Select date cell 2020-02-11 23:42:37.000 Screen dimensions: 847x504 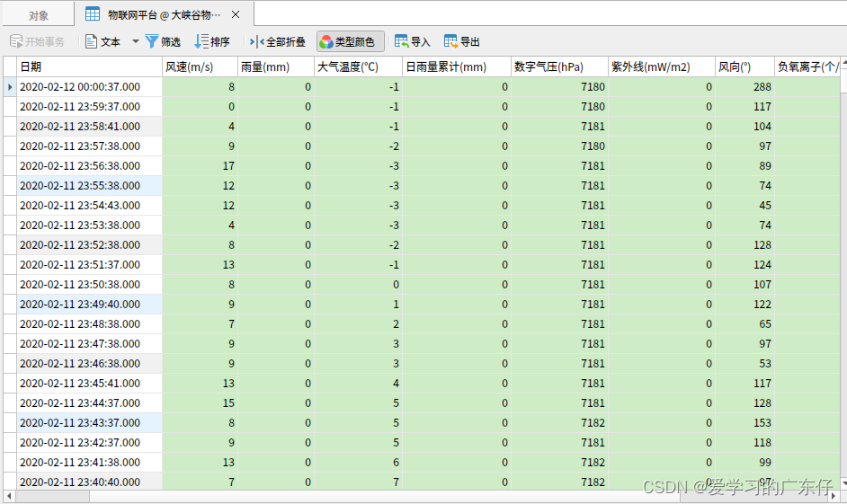tap(89, 443)
